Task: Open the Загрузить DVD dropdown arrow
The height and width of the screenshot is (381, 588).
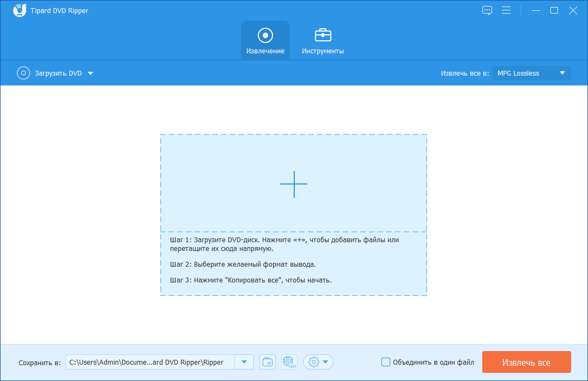Action: pos(90,73)
